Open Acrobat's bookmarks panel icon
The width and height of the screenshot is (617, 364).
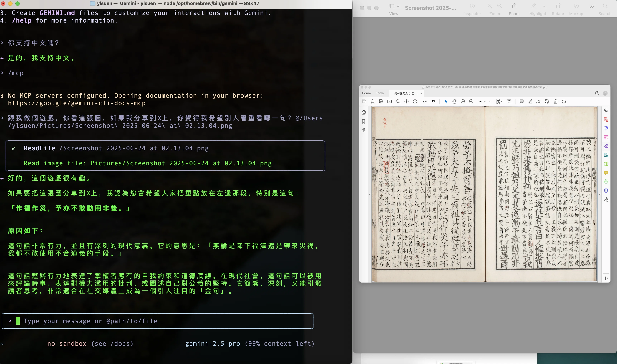pos(364,121)
